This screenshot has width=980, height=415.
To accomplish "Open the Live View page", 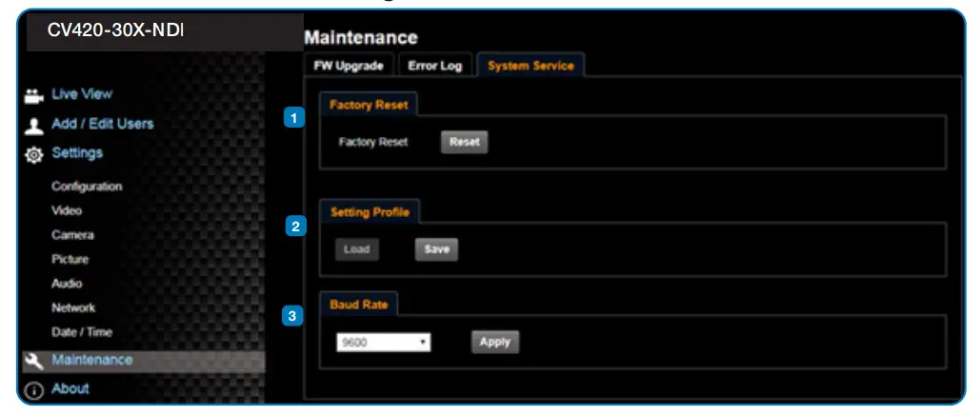I will pyautogui.click(x=82, y=94).
